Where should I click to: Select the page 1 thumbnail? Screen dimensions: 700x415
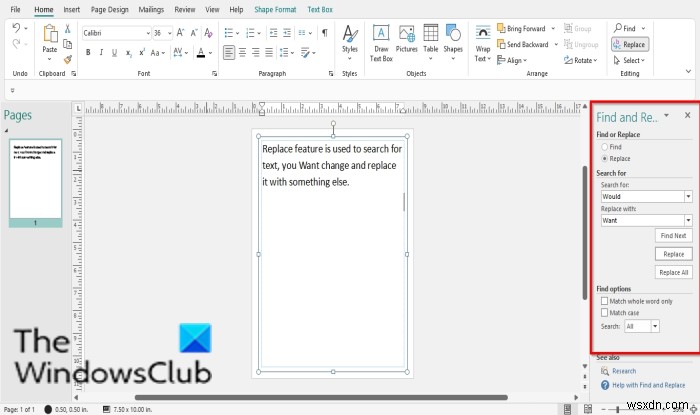(35, 183)
